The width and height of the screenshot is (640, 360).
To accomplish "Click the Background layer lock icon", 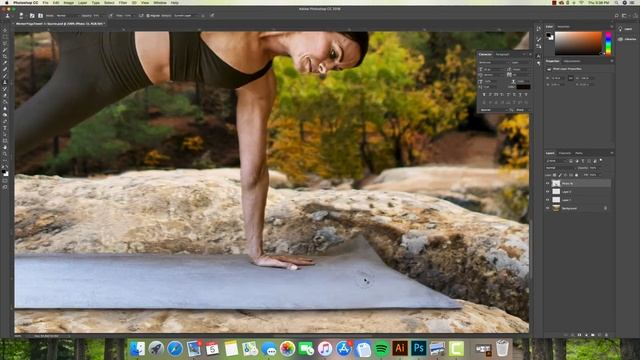I will pos(605,208).
